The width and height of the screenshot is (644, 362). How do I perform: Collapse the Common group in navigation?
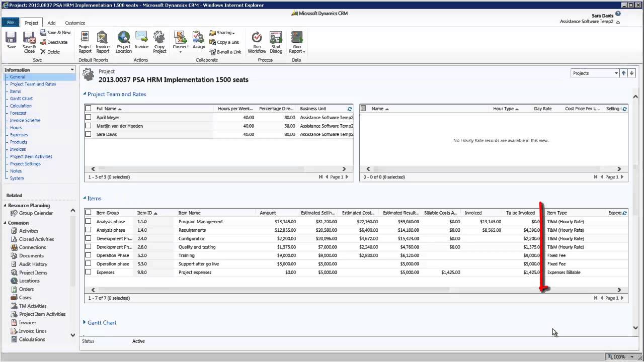6,223
